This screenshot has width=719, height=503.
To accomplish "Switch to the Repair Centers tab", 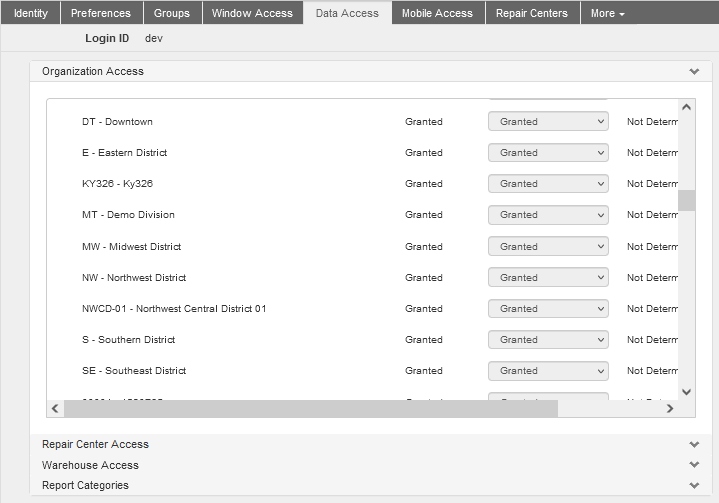I will coord(532,13).
